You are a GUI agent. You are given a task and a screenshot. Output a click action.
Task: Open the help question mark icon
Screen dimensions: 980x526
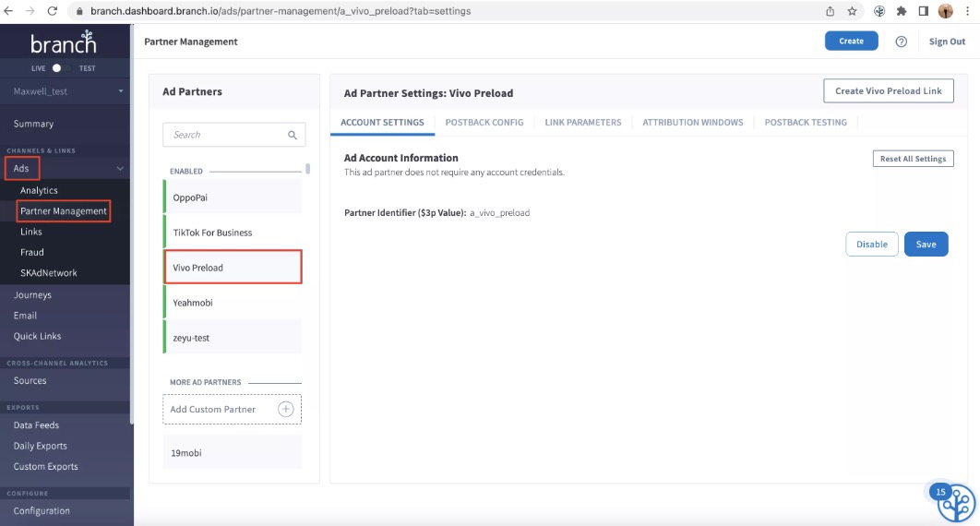pos(902,42)
